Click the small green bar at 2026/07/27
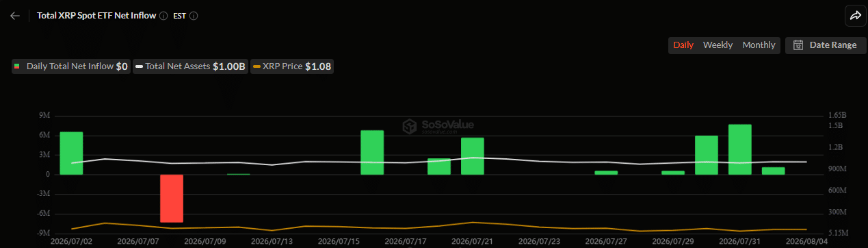 click(x=606, y=173)
